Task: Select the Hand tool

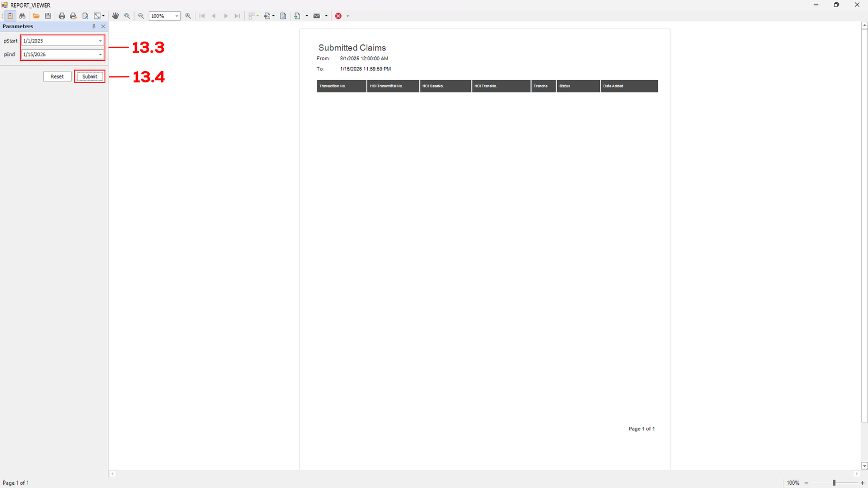Action: [x=115, y=16]
